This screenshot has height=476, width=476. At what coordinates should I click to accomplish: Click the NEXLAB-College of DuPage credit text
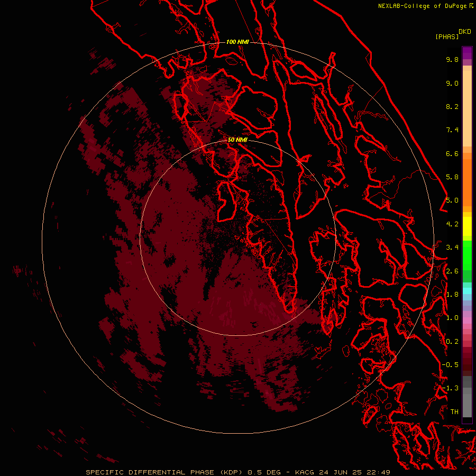point(426,6)
